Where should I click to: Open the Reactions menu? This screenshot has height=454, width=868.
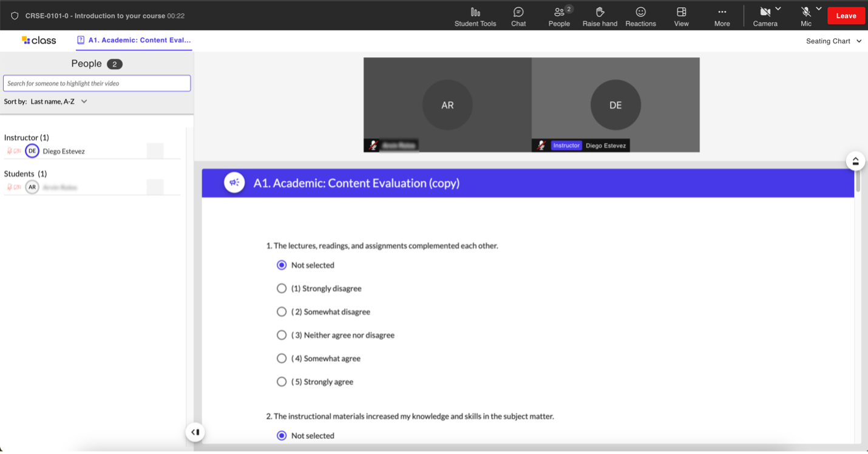tap(640, 16)
